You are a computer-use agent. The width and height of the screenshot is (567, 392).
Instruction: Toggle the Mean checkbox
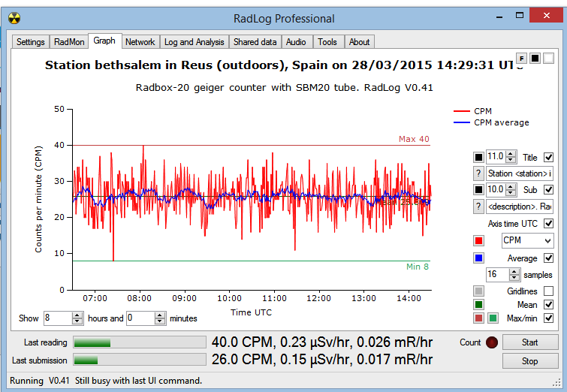548,304
